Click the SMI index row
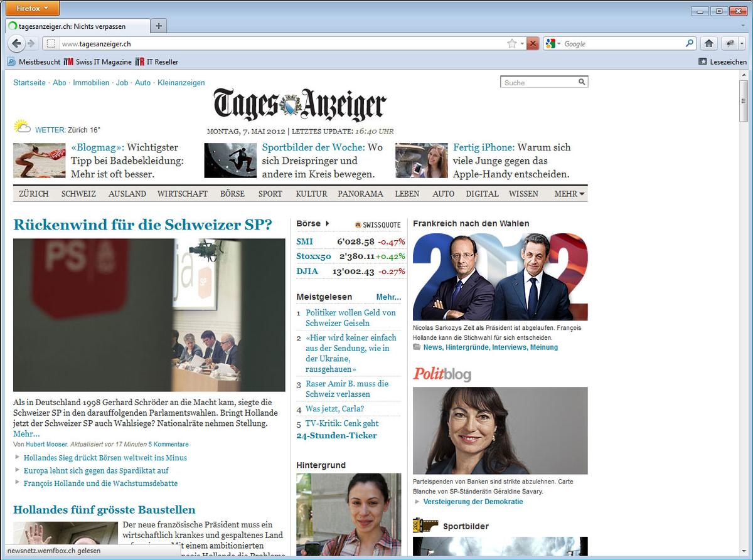Screen dimensions: 753x560 click(x=351, y=241)
